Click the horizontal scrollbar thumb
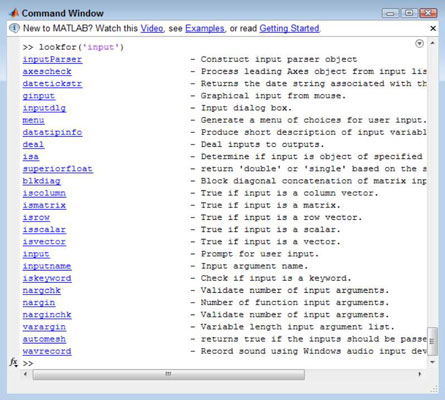The height and width of the screenshot is (400, 445). [169, 374]
